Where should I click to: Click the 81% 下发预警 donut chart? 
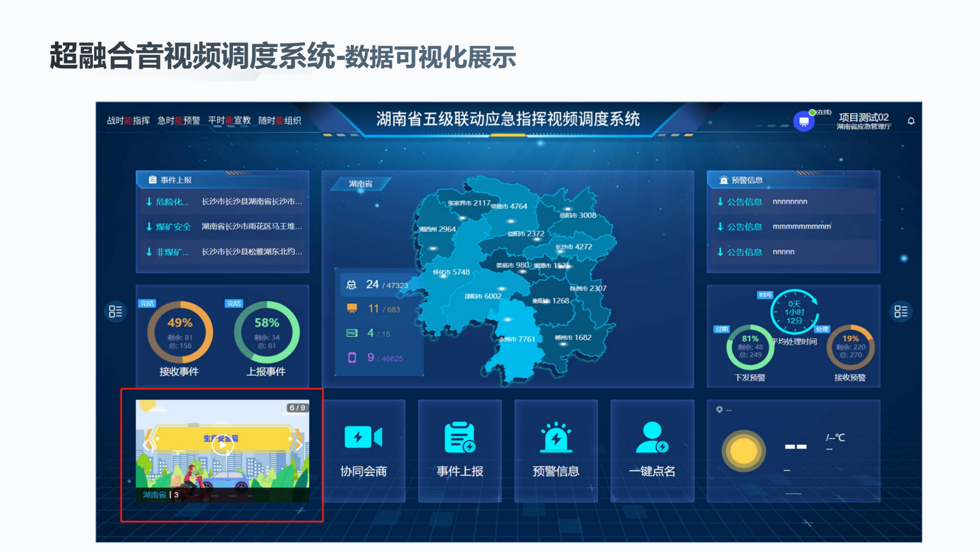750,347
